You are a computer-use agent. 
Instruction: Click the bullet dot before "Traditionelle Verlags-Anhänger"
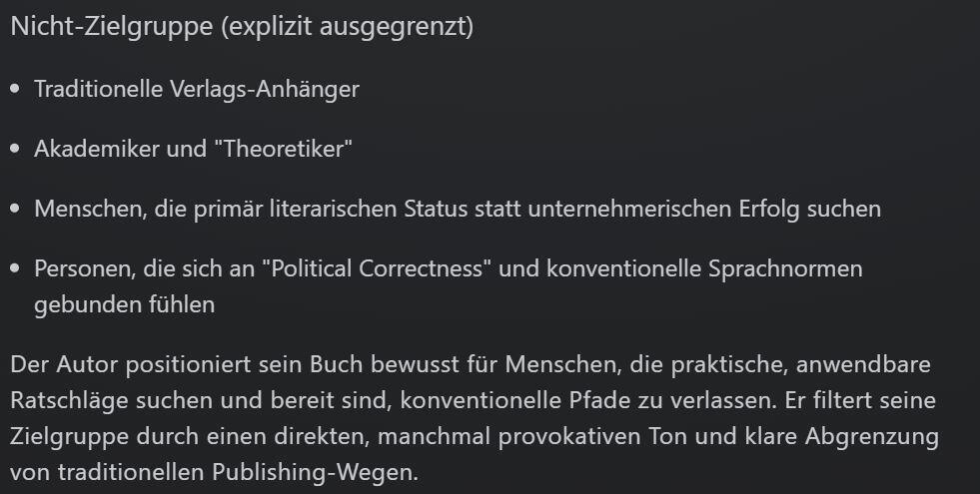[x=15, y=89]
